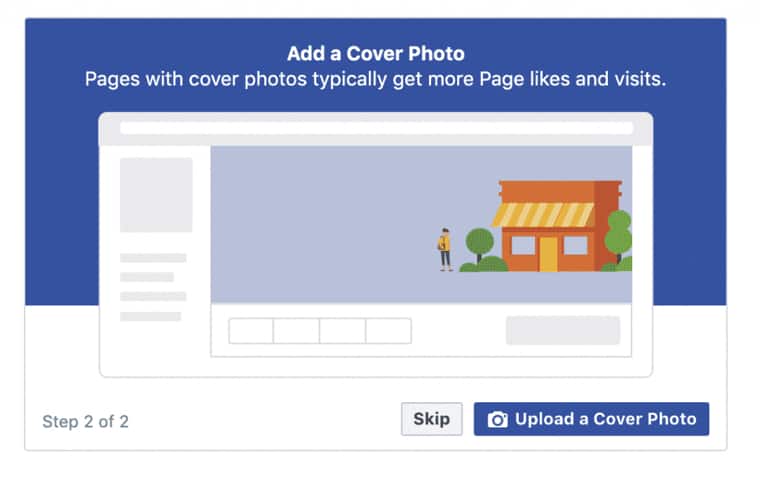760x478 pixels.
Task: Click the fourth tab in mock page
Action: (x=389, y=331)
